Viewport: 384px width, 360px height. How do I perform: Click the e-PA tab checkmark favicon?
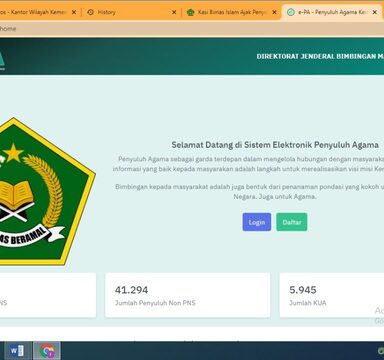[291, 12]
